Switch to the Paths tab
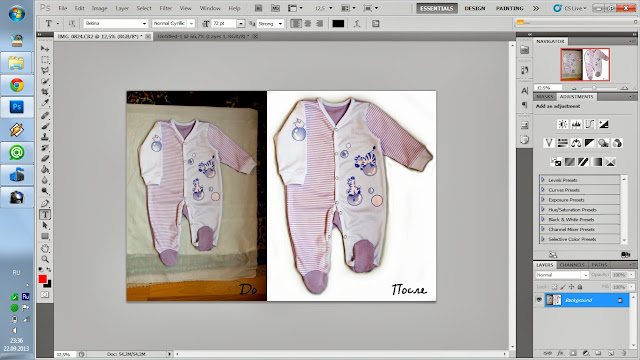The width and height of the screenshot is (640, 360). [599, 265]
